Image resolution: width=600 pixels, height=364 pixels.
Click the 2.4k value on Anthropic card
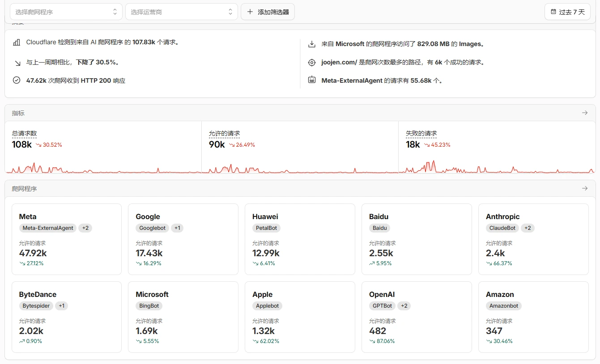495,253
